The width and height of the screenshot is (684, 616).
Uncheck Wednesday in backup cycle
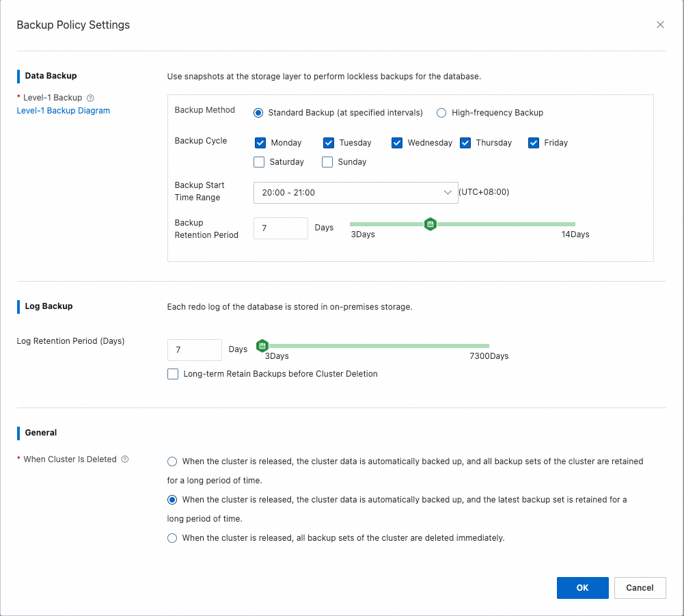[x=397, y=143]
